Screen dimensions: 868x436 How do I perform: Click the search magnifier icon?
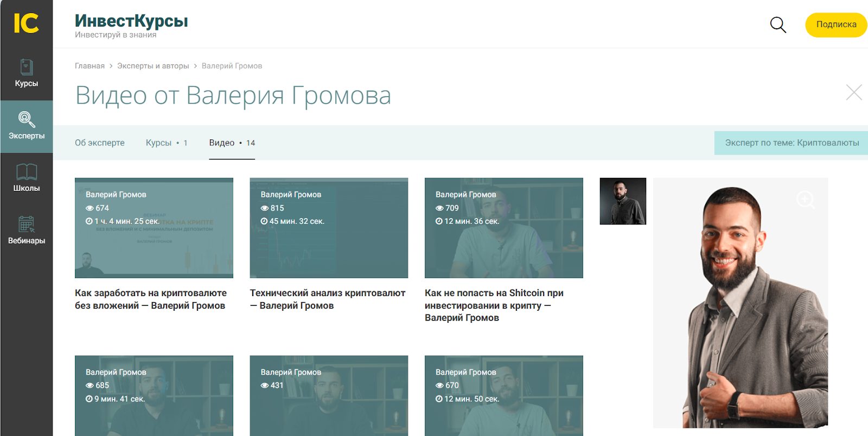click(x=778, y=24)
